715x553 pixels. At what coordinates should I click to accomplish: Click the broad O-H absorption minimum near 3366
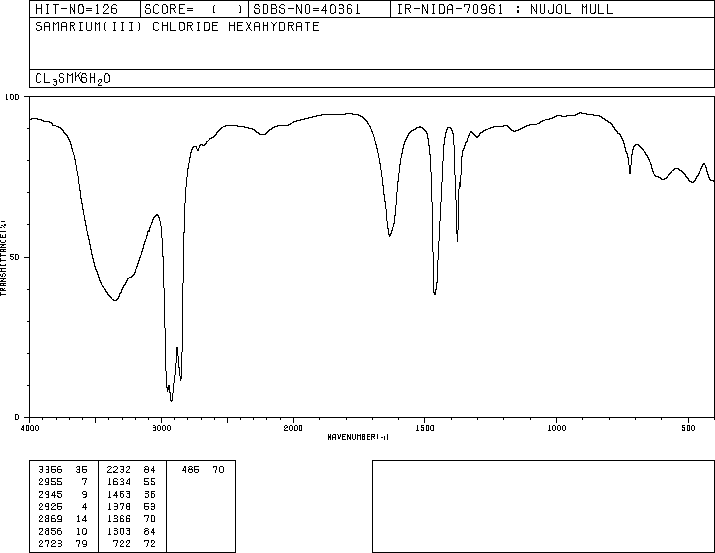click(115, 300)
